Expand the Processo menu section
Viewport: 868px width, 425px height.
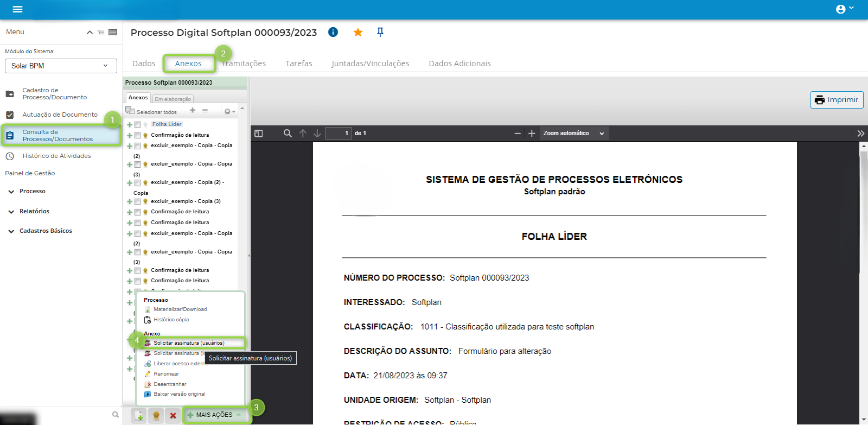click(x=27, y=191)
